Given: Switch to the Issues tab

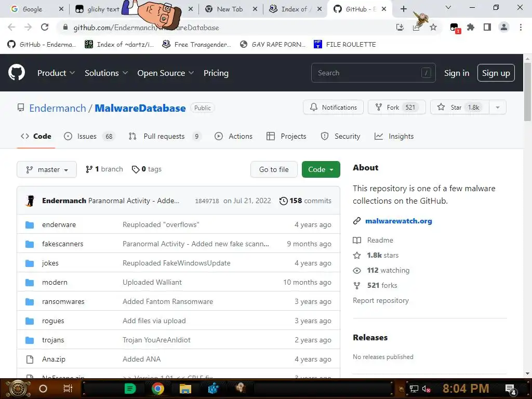Looking at the screenshot, I should [x=89, y=137].
